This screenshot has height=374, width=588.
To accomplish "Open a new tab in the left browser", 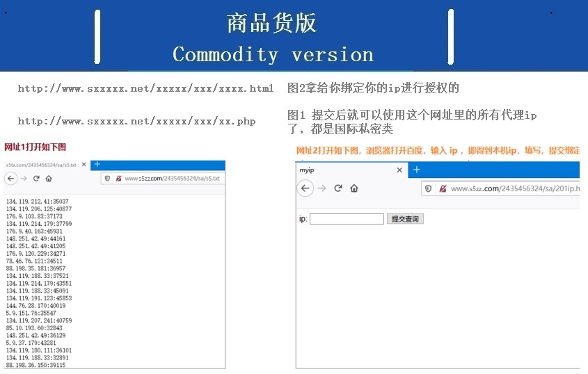I will tap(97, 165).
